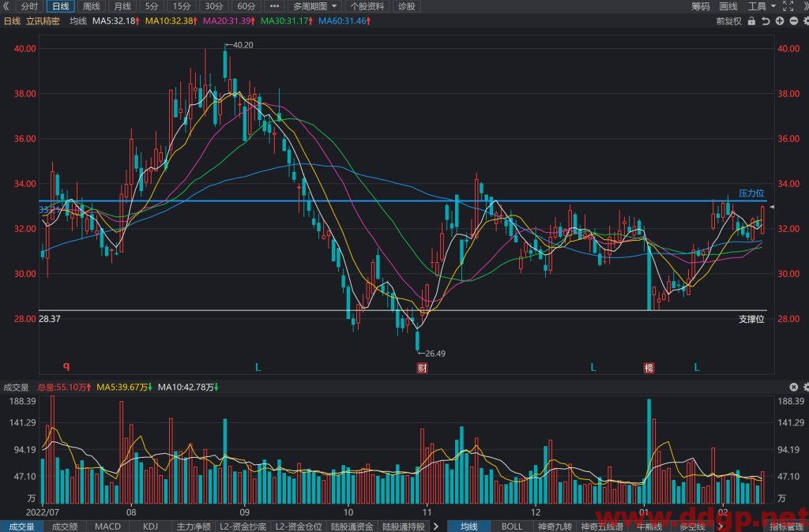809x532 pixels.
Task: Click the MA5:32.18 value
Action: click(x=116, y=21)
